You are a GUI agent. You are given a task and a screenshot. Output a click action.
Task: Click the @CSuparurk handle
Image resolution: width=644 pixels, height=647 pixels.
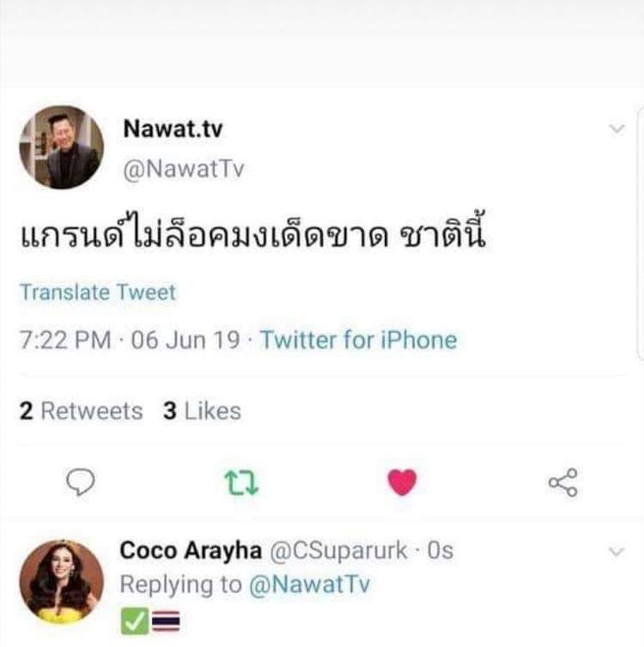coord(338,550)
